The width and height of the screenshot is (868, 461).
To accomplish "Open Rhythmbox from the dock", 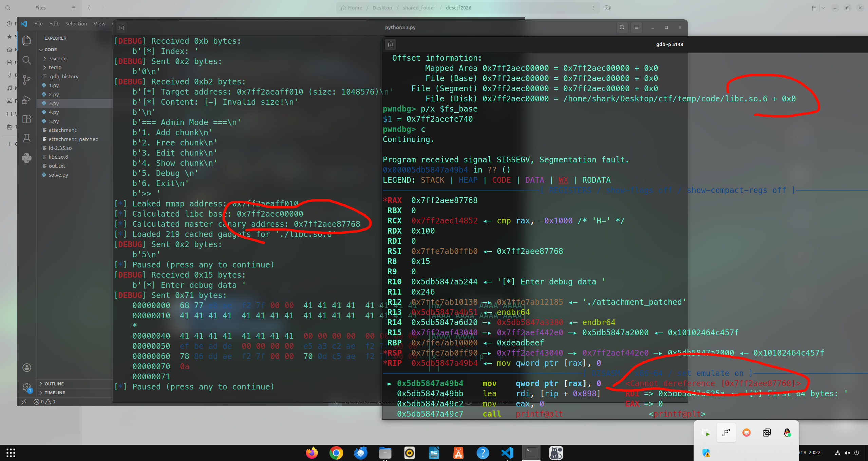I will 409,453.
